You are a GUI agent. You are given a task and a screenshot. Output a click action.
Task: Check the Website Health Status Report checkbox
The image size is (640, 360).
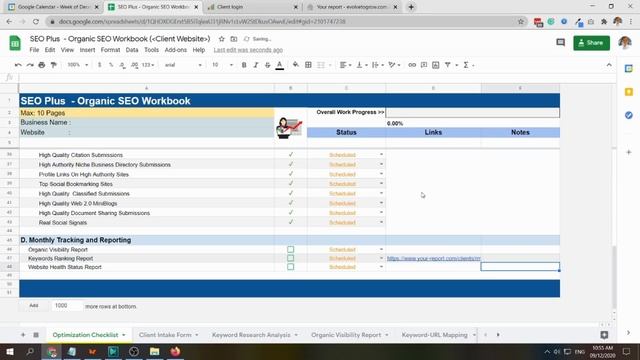[x=290, y=267]
